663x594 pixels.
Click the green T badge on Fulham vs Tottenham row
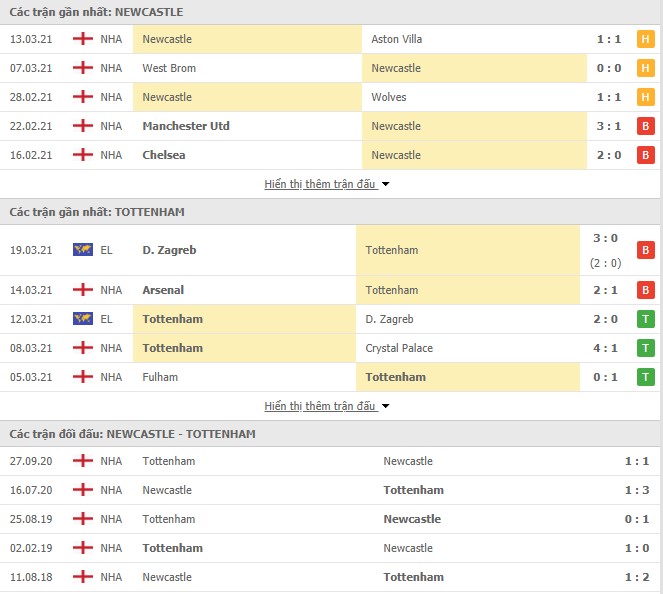click(x=645, y=377)
